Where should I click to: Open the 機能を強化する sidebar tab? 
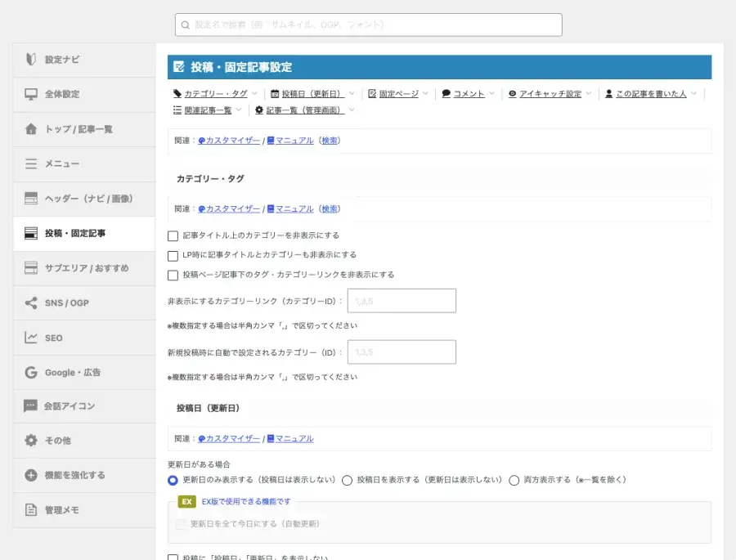tap(84, 475)
